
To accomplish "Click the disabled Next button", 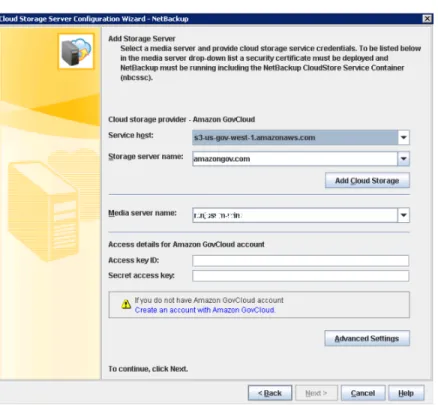I will coord(316,393).
